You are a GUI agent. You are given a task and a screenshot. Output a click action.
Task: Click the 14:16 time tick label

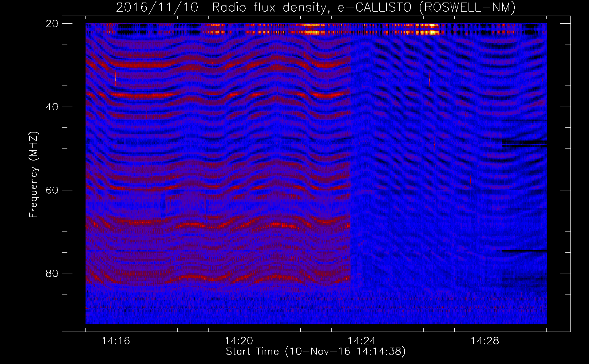click(x=116, y=341)
